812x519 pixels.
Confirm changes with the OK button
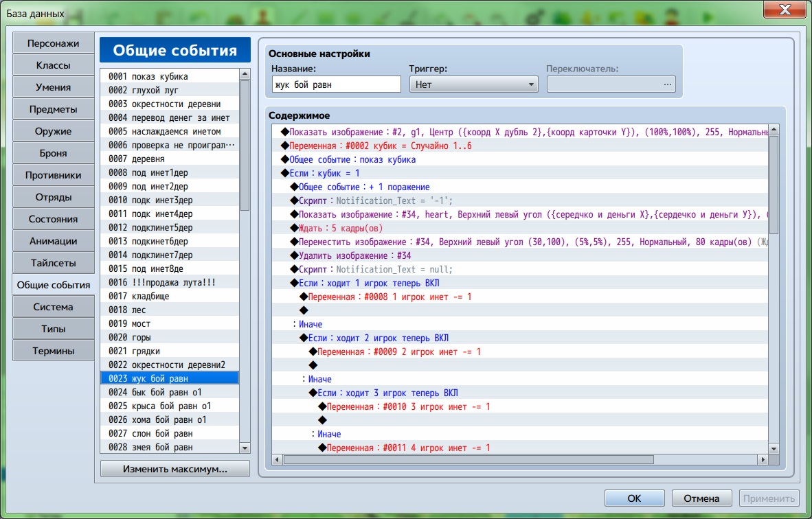634,498
